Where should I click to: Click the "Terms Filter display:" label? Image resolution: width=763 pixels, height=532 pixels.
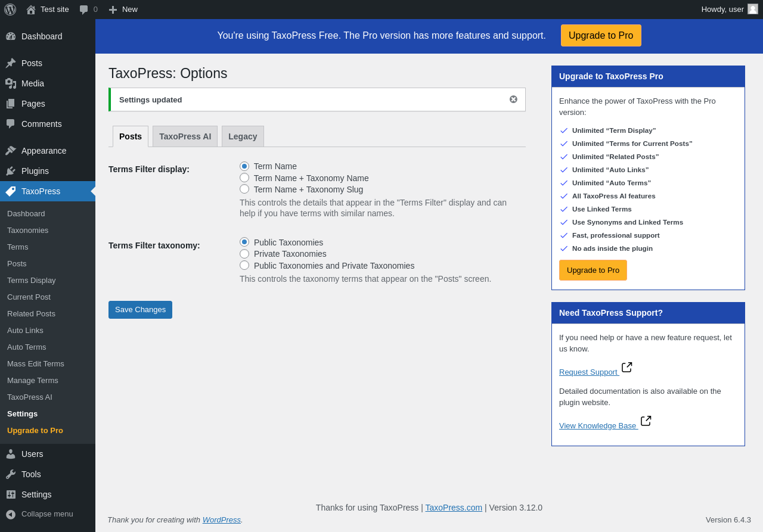[149, 169]
